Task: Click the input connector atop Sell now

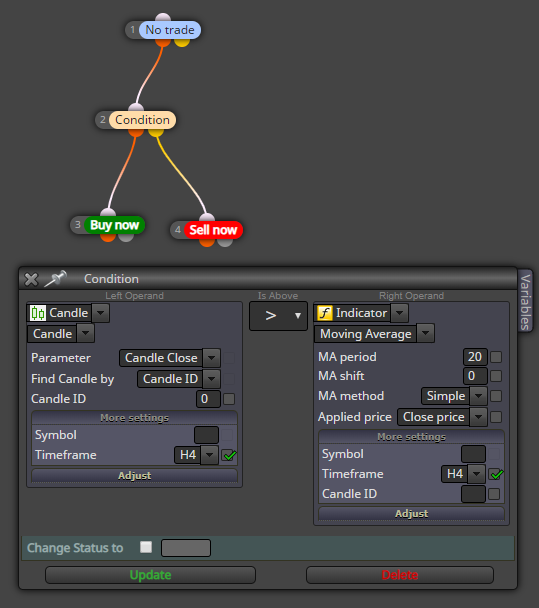Action: [207, 218]
